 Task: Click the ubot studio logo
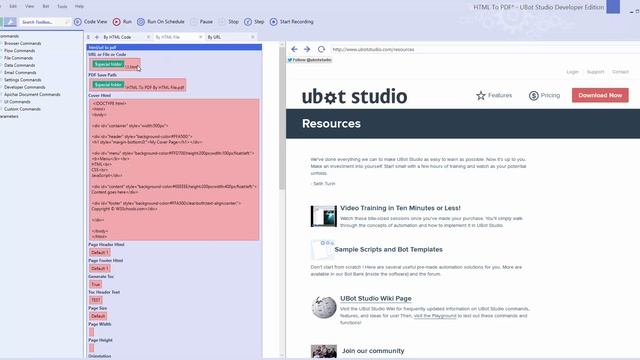354,96
